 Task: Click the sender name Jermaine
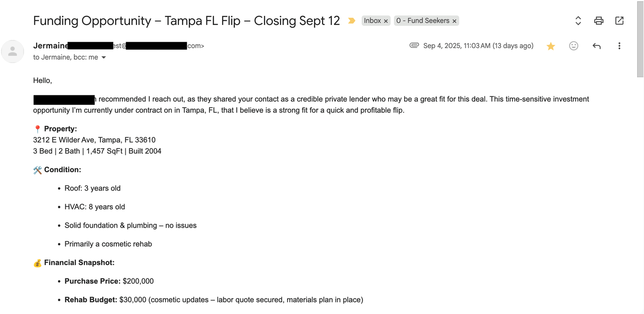50,46
